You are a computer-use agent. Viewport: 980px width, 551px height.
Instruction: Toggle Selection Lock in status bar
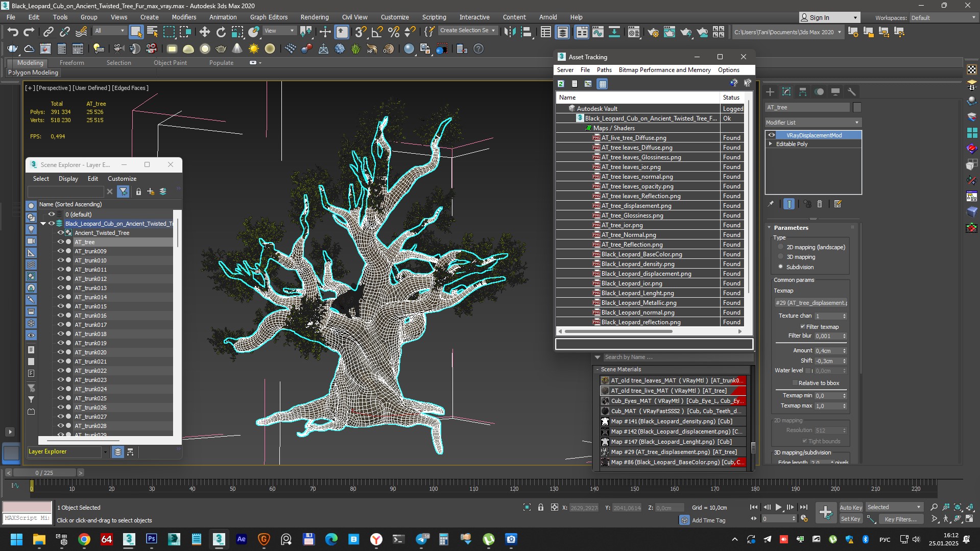point(541,507)
